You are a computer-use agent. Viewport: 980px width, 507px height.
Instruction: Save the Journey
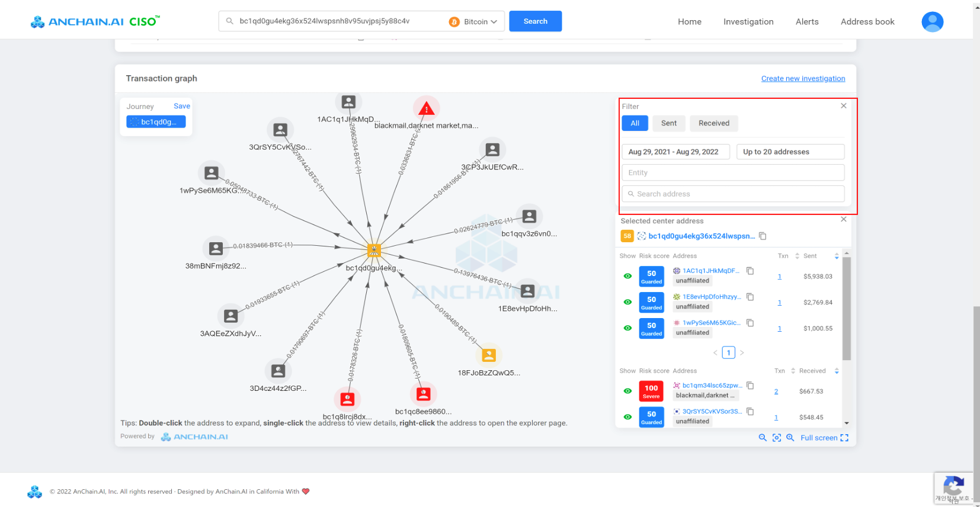[182, 106]
